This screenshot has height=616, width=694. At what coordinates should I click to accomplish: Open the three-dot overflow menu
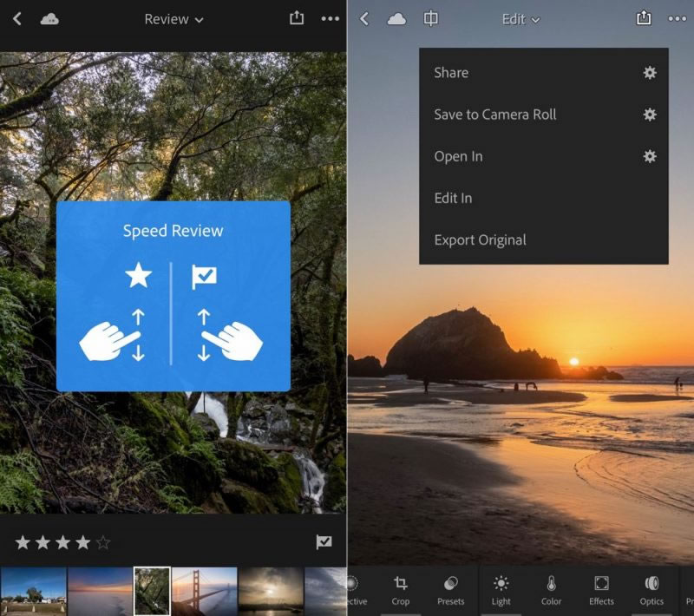676,18
